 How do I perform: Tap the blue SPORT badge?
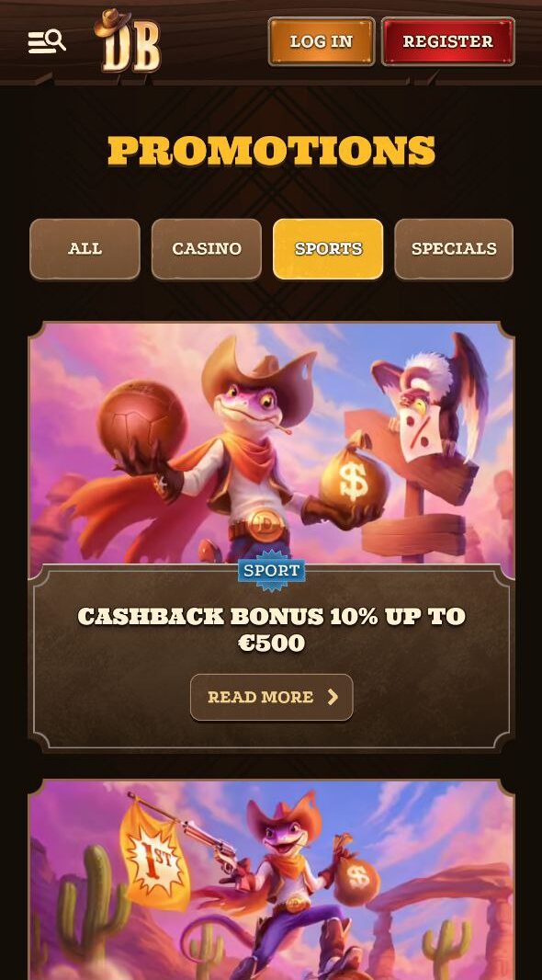(x=272, y=570)
